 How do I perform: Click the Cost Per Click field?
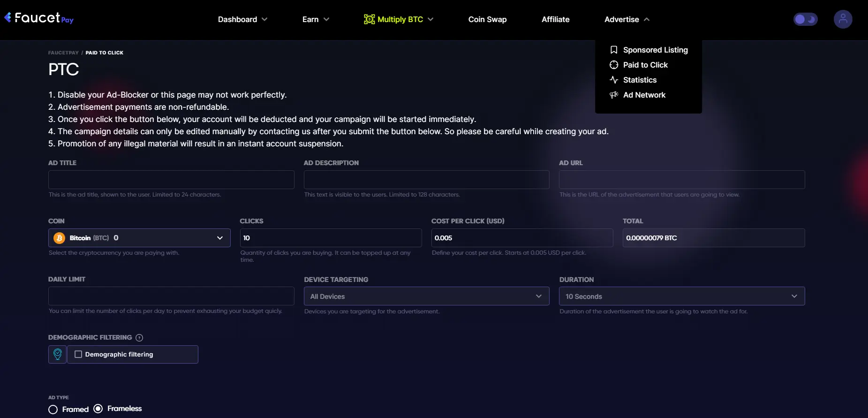point(522,238)
